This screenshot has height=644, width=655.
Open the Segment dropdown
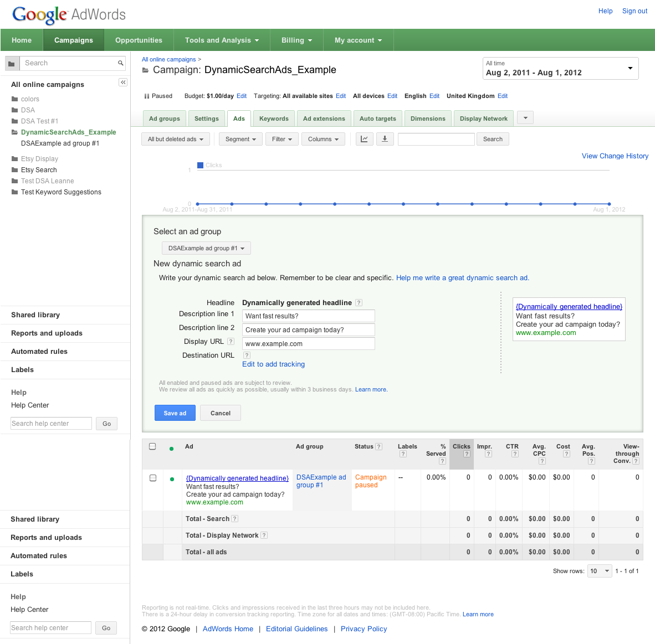click(240, 139)
